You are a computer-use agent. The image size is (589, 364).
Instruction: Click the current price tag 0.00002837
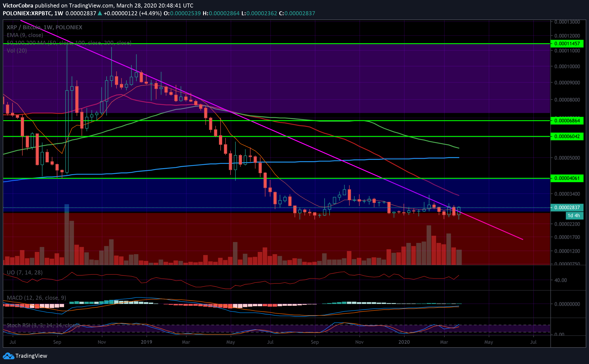(x=567, y=207)
